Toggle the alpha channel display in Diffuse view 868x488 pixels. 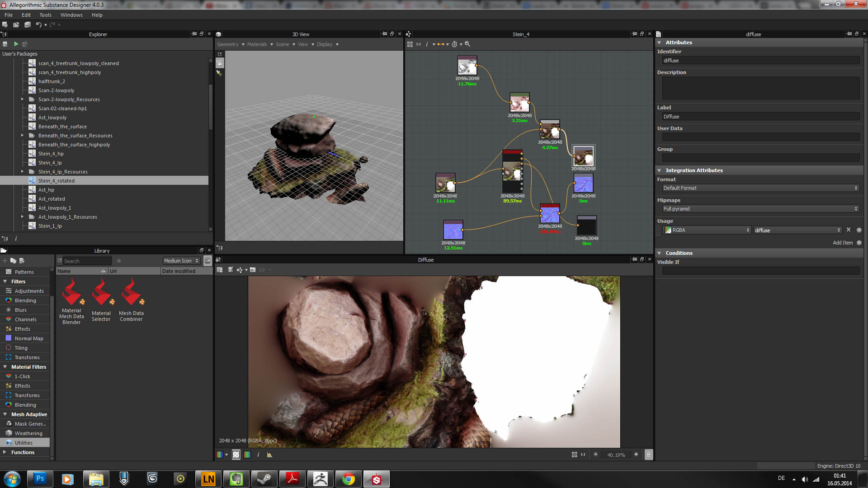[x=247, y=455]
